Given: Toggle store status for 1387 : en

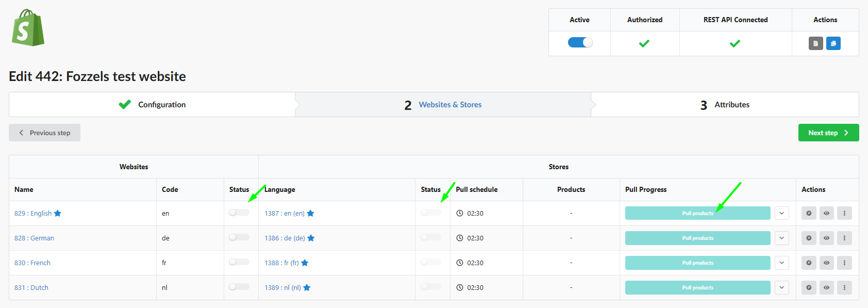Looking at the screenshot, I should click(x=431, y=213).
